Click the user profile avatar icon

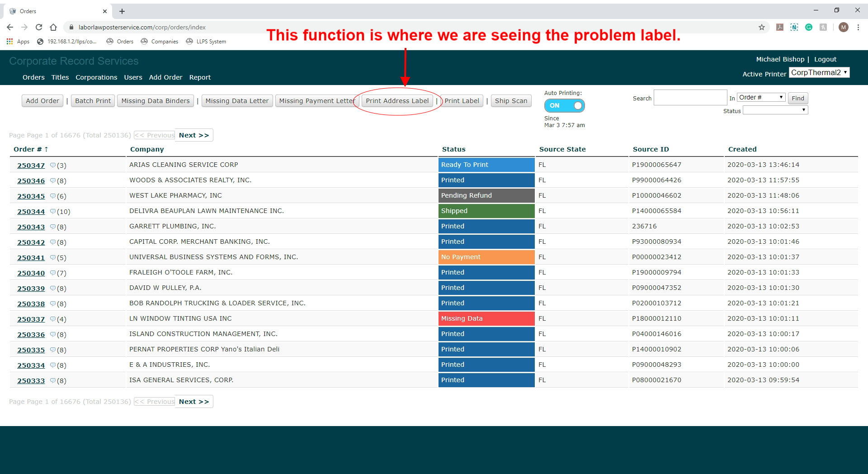coord(843,27)
